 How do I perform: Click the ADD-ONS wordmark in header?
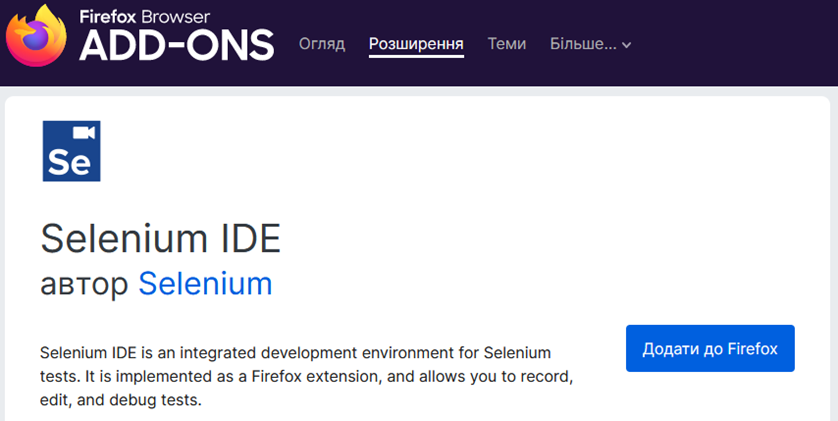click(177, 44)
